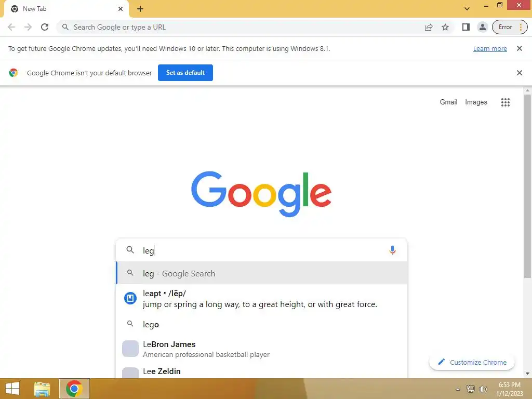Open the side panel icon
This screenshot has height=399, width=532.
(x=466, y=27)
